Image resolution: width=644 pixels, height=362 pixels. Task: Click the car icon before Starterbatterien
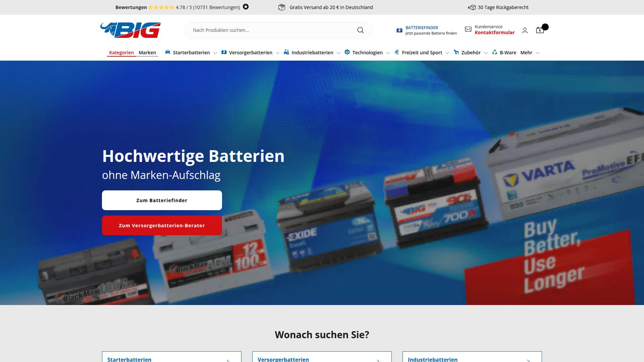click(168, 52)
